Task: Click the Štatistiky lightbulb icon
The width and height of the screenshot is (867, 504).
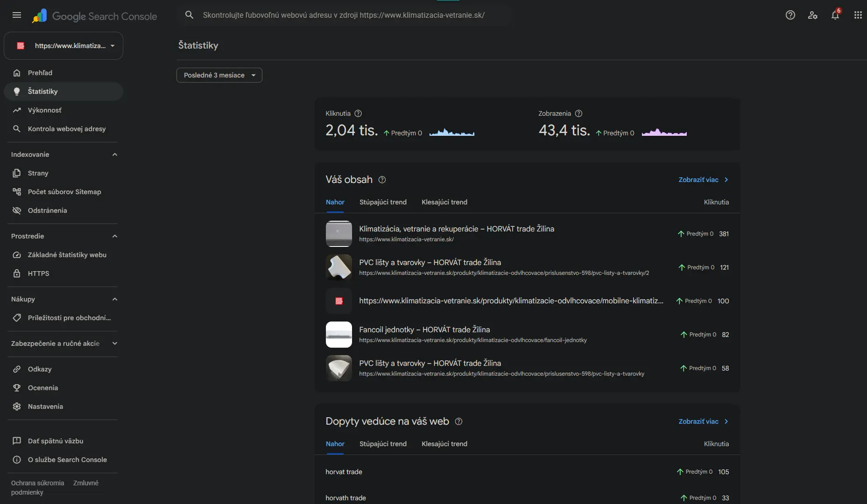Action: pos(17,91)
